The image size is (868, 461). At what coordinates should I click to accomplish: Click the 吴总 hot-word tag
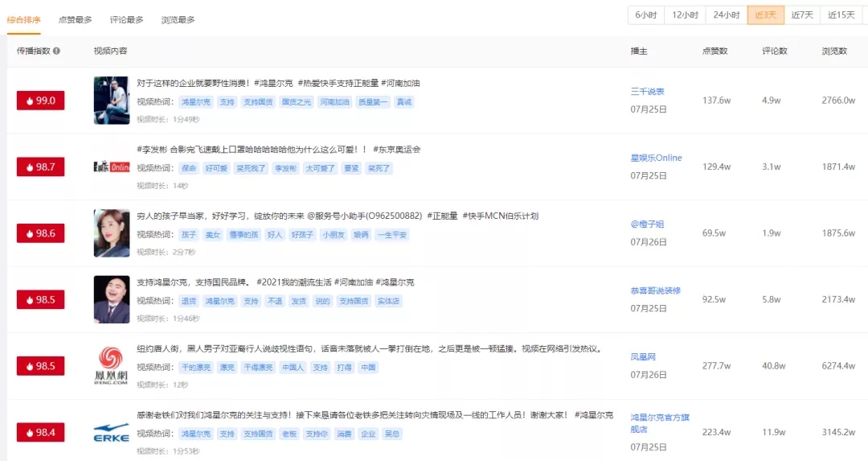click(392, 434)
